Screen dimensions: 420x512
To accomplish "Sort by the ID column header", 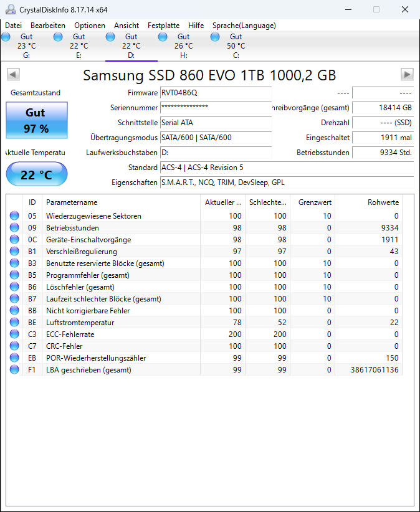I will point(32,202).
